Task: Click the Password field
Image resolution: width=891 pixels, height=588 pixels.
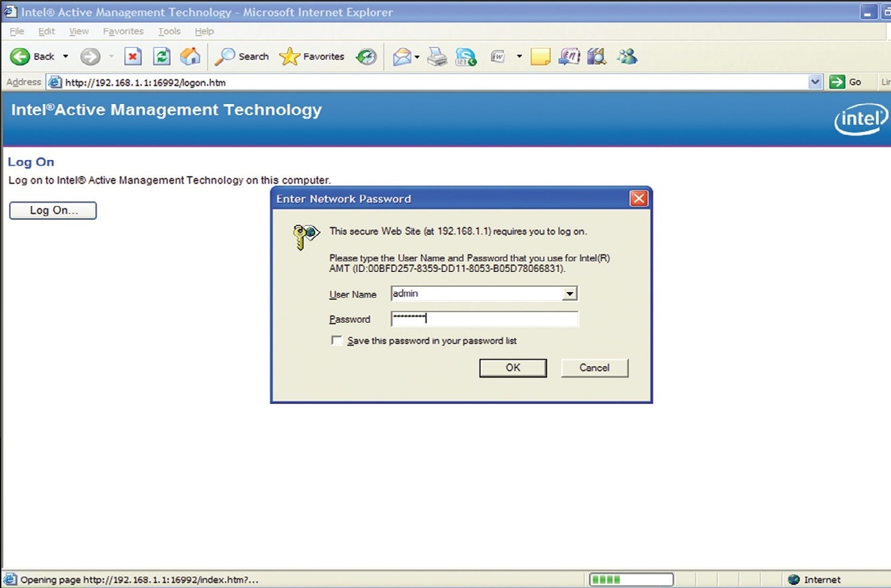Action: click(485, 319)
